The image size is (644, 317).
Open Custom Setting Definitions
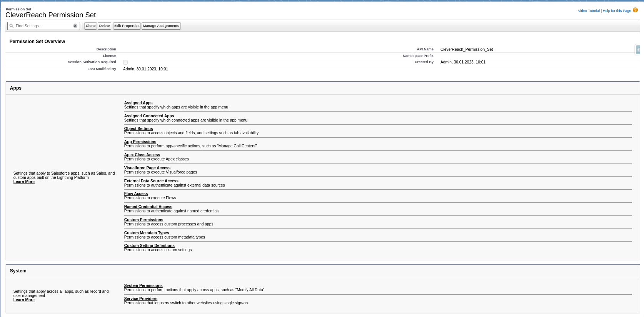click(x=149, y=246)
